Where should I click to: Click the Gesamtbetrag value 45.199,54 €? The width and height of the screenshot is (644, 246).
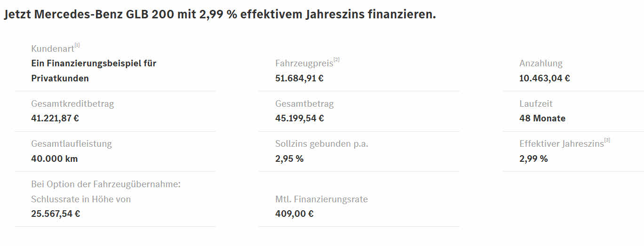pyautogui.click(x=299, y=118)
